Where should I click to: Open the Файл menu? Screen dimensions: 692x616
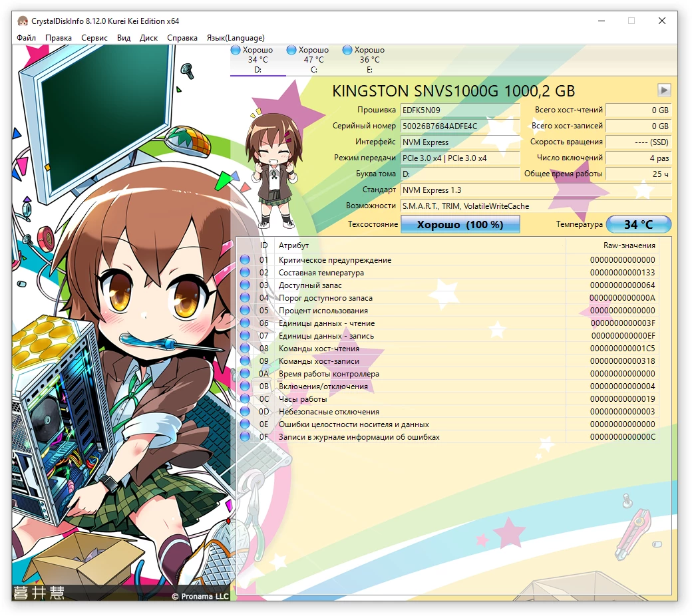(27, 38)
